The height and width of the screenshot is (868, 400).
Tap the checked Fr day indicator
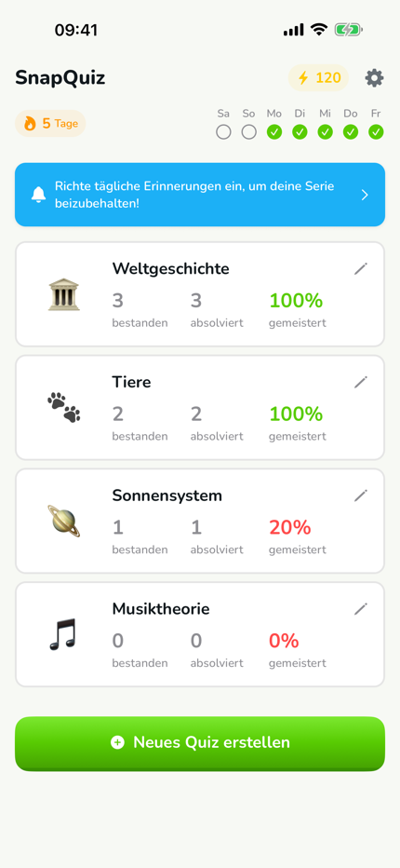376,132
